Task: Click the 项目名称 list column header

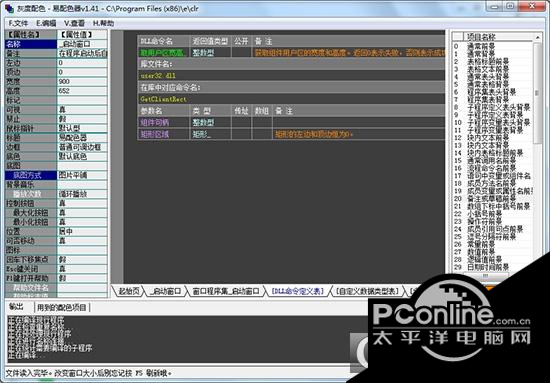Action: pyautogui.click(x=498, y=36)
